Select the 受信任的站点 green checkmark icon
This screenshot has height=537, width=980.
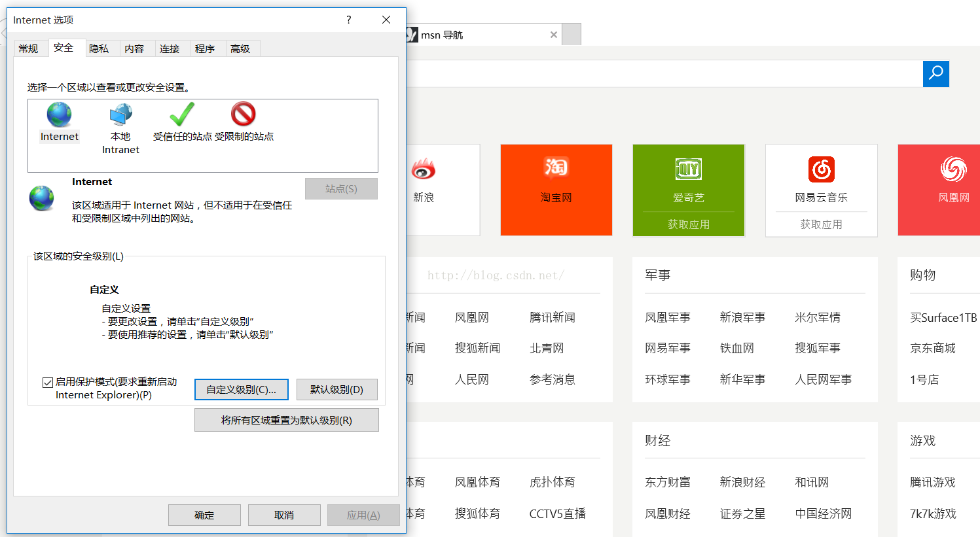[182, 114]
